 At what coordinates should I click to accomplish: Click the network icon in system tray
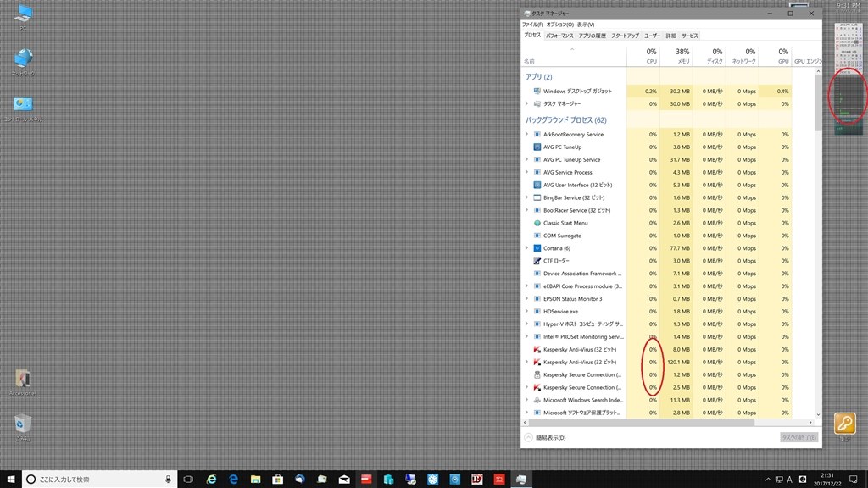pyautogui.click(x=779, y=480)
